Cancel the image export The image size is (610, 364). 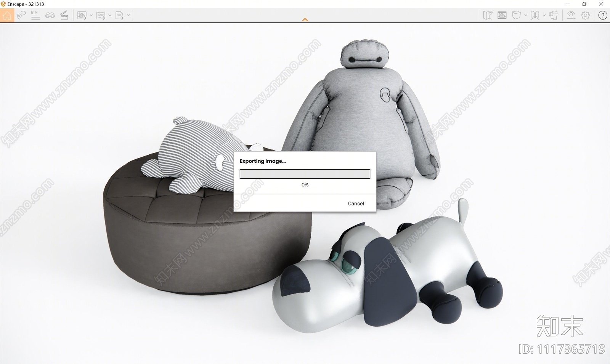coord(356,204)
